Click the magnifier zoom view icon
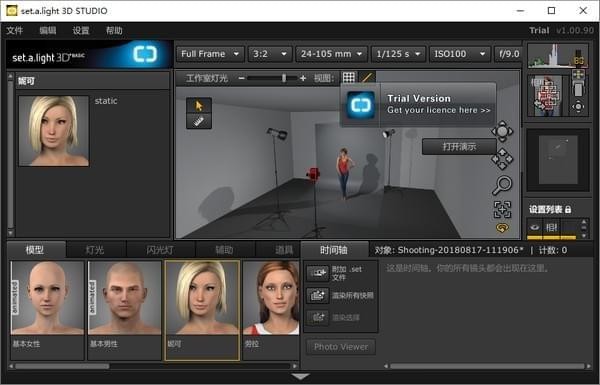This screenshot has height=385, width=600. pos(502,185)
